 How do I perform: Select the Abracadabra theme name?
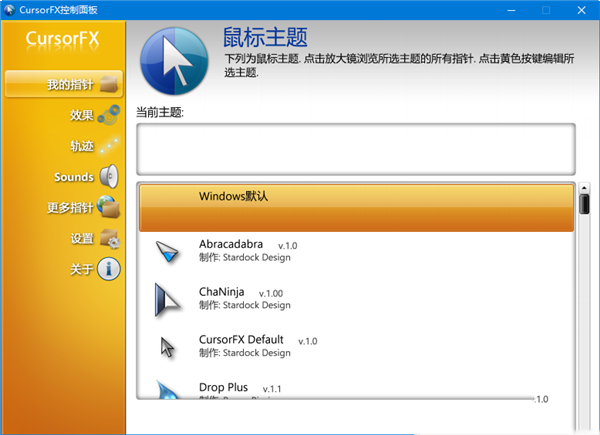pos(231,244)
